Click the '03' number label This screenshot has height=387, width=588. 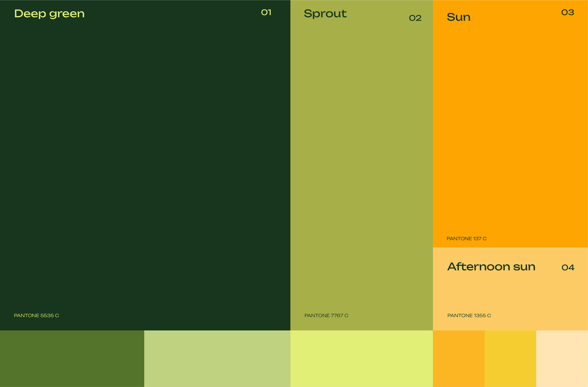click(567, 12)
